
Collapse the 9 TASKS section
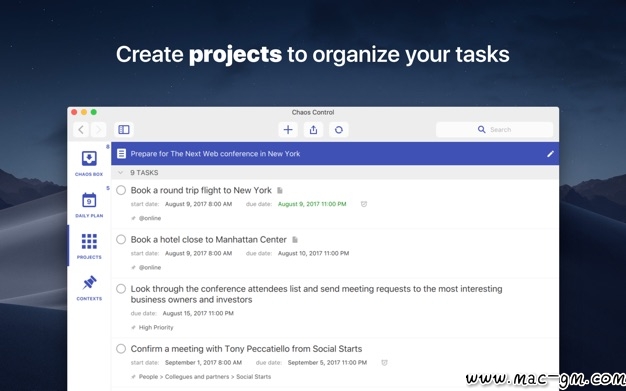[120, 173]
